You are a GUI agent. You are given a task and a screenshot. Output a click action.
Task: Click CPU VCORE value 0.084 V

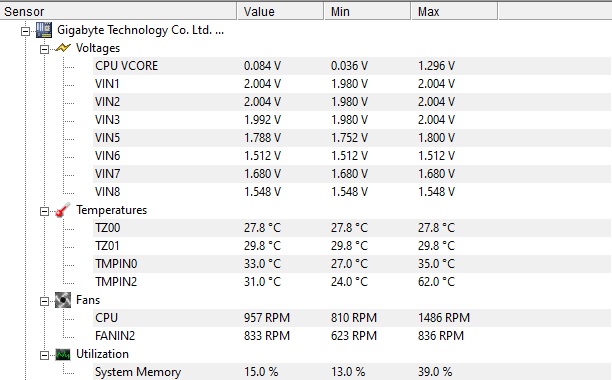(x=262, y=66)
